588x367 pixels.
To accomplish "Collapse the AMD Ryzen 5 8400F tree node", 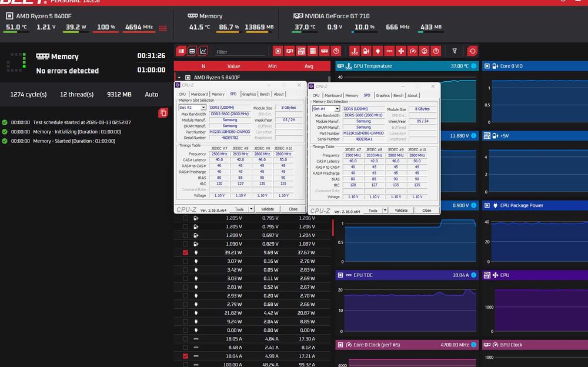I will point(179,78).
